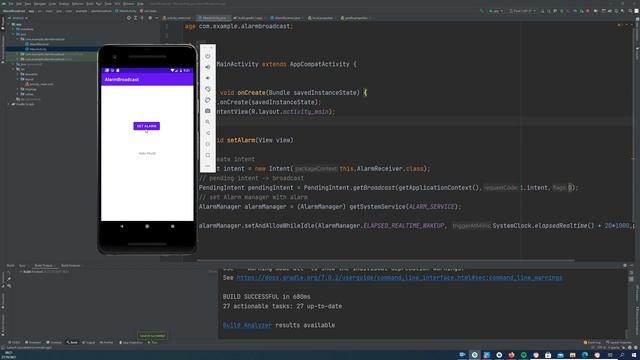The image size is (640, 360).
Task: Switch to AlarmReceiver.java editor tab
Action: (285, 18)
